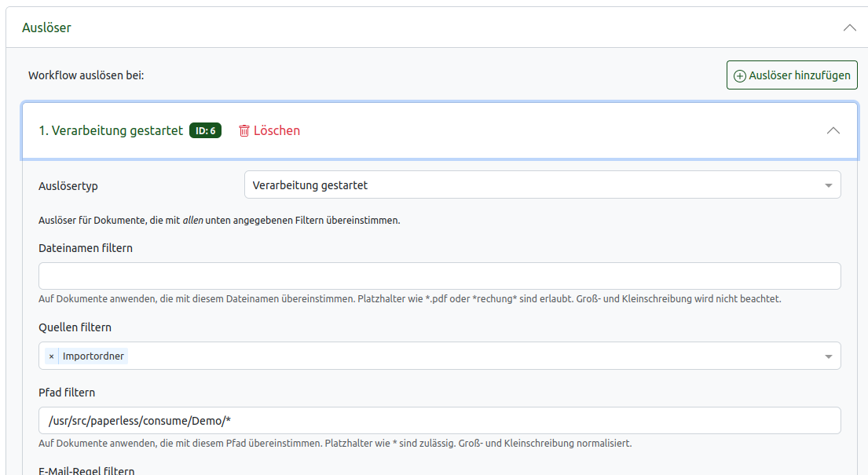Click the dropdown arrow of the Auslösertyp field
Viewport: 868px width, 475px height.
coord(827,184)
